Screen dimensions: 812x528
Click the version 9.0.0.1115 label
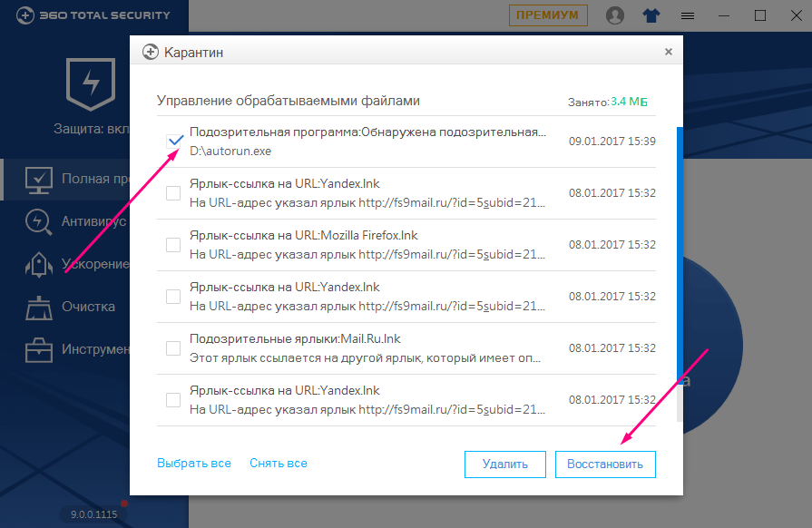(93, 514)
